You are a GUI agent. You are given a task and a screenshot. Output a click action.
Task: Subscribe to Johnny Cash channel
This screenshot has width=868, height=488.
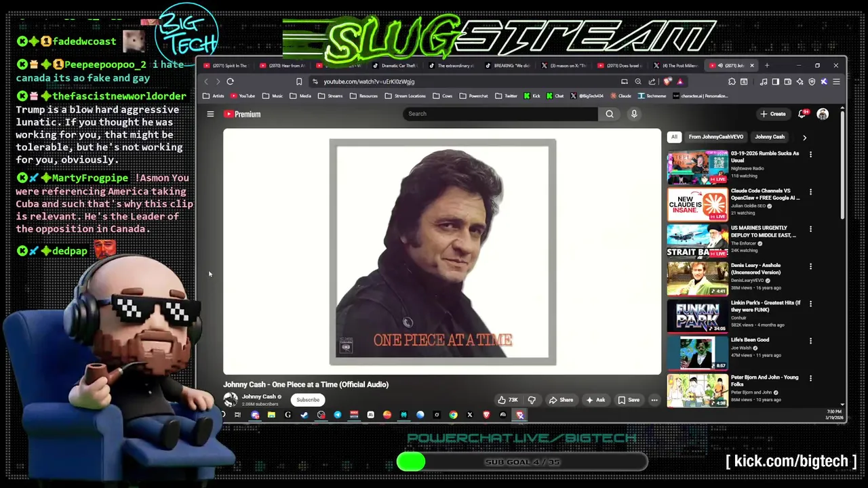click(308, 400)
